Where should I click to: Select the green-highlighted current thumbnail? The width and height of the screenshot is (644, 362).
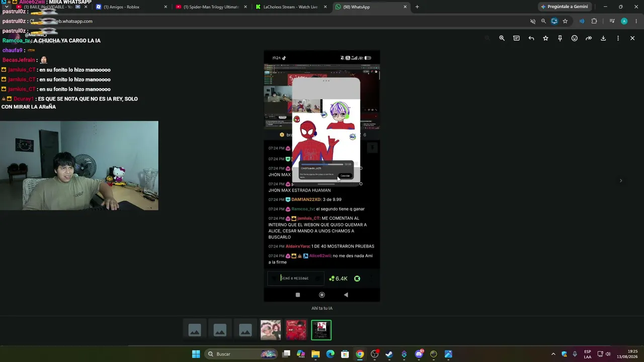(321, 330)
